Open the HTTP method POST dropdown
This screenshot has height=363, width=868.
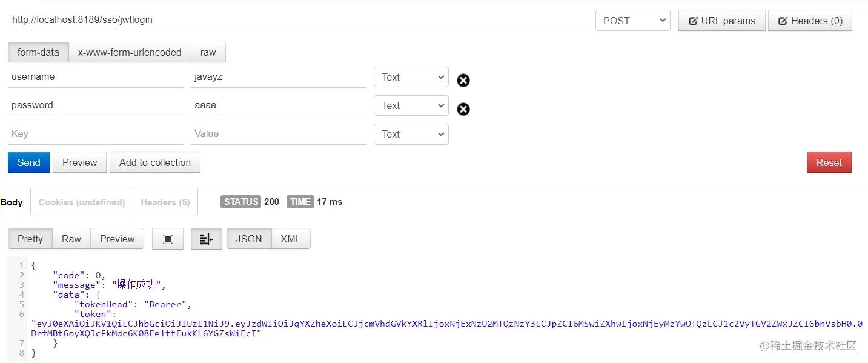(633, 20)
